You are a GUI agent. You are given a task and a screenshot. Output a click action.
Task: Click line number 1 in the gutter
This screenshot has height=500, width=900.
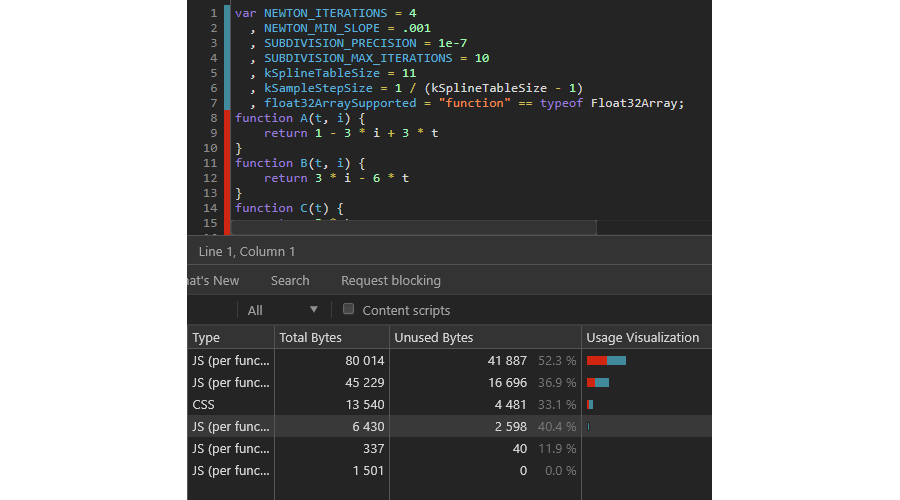tap(214, 13)
